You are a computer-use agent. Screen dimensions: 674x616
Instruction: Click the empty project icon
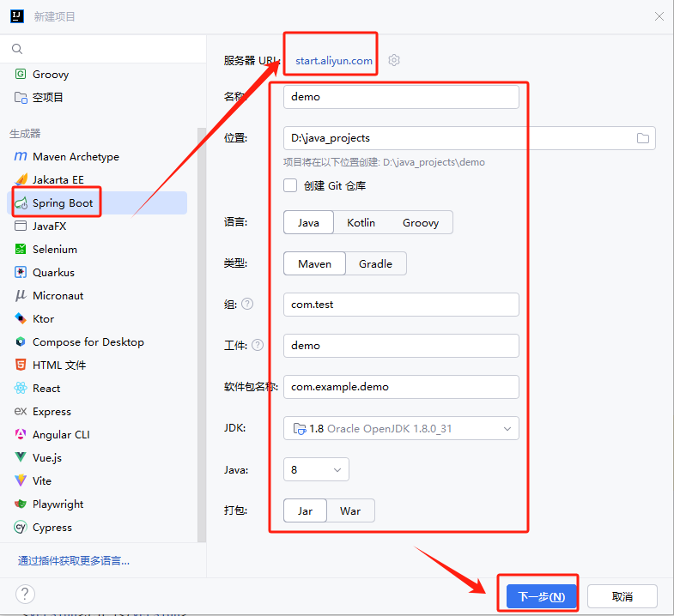point(21,98)
